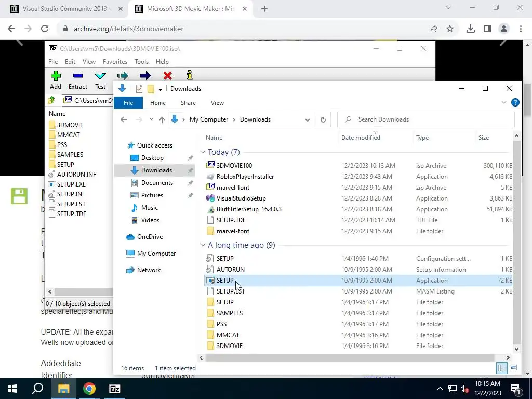This screenshot has height=399, width=532.
Task: Expand the Explorer ribbon chevron
Action: click(504, 102)
